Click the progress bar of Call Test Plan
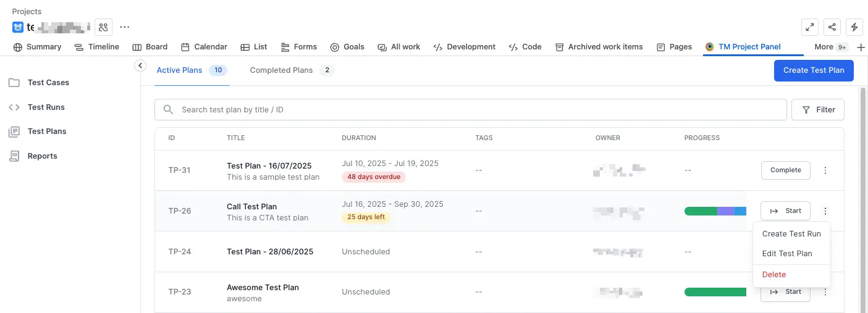868x313 pixels. tap(715, 211)
